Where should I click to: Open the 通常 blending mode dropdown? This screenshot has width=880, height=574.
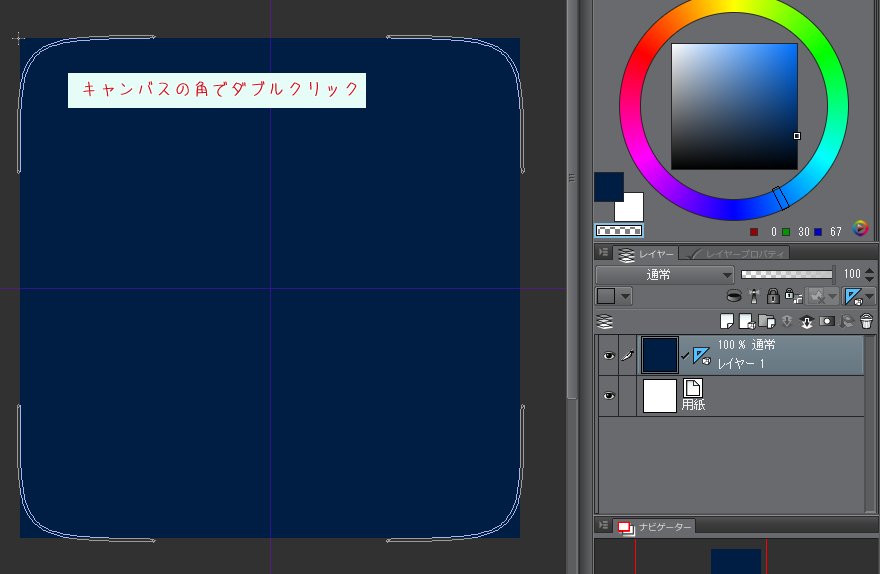point(665,274)
